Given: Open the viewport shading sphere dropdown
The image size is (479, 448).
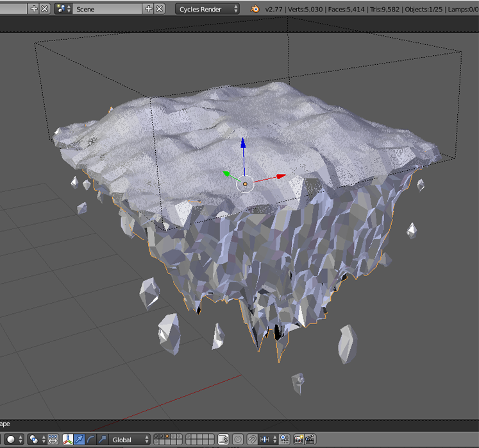Looking at the screenshot, I should (x=14, y=440).
